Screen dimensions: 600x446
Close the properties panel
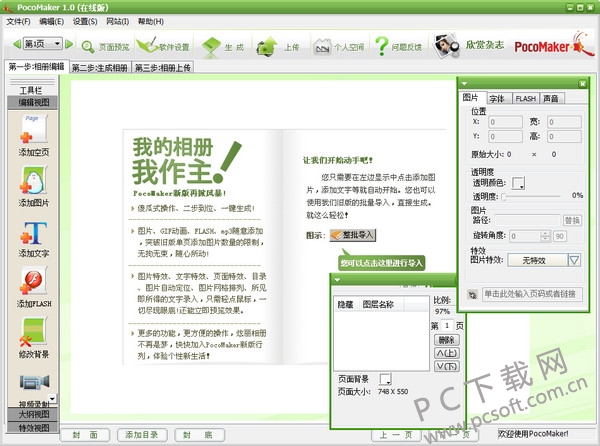tap(582, 83)
